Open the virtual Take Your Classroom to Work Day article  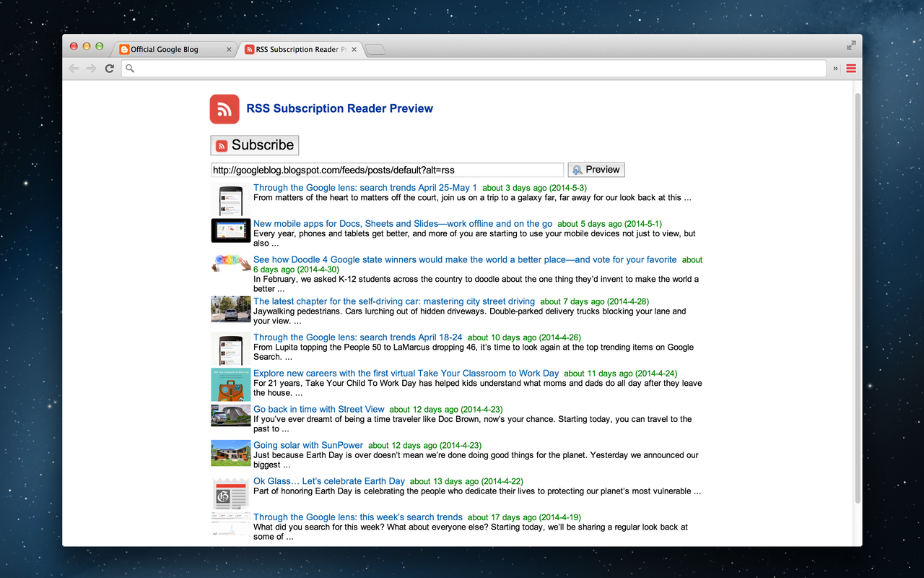[x=406, y=374]
